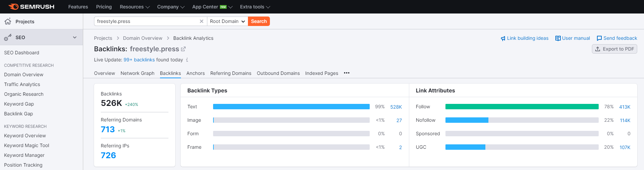Click Projects label in sidebar

point(25,22)
